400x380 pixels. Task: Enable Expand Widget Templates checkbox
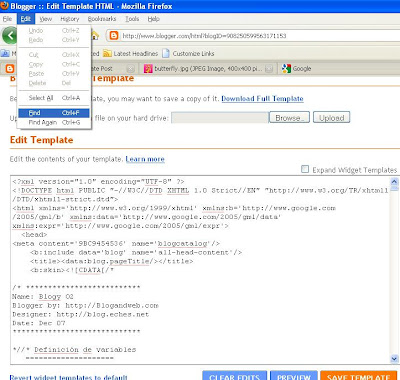[305, 169]
